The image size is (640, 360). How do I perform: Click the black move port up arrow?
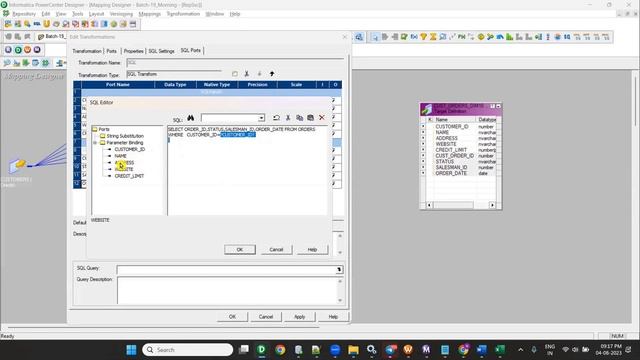pyautogui.click(x=272, y=74)
